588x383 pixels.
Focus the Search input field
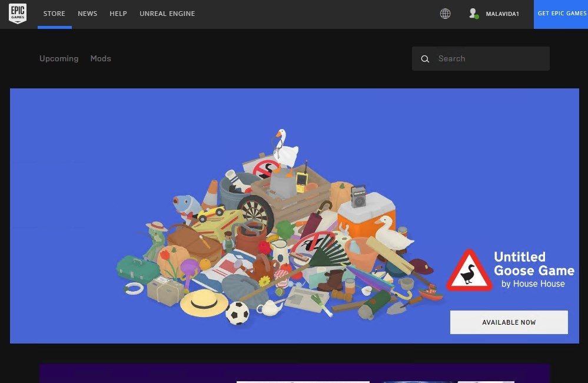(481, 58)
